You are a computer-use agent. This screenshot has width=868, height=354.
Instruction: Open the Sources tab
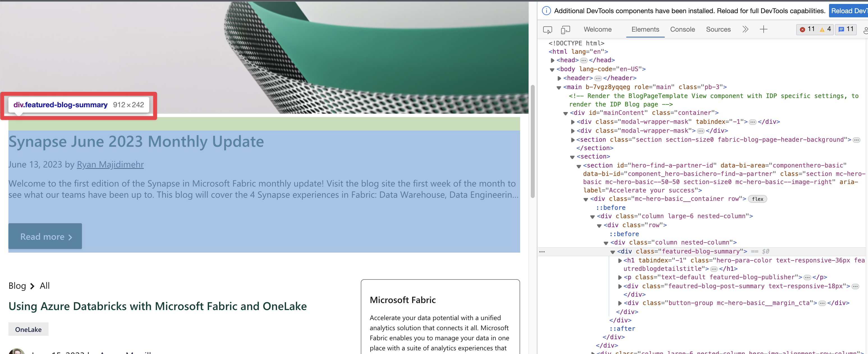pos(718,29)
